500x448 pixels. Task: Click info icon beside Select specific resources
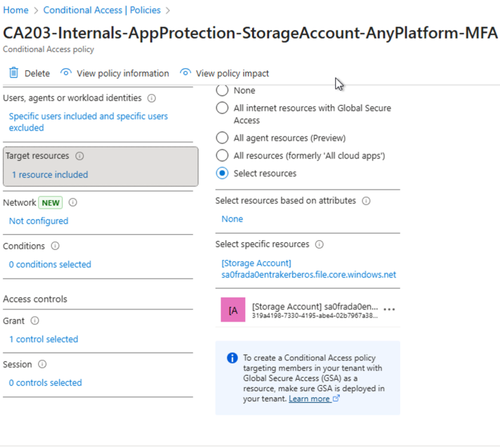click(x=319, y=244)
